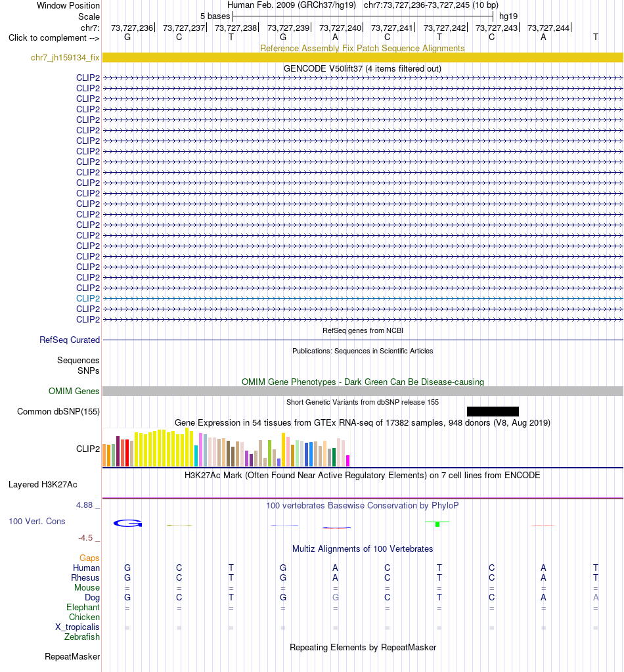Click the Layered H3K27Ac label
The height and width of the screenshot is (672, 624).
[x=43, y=484]
